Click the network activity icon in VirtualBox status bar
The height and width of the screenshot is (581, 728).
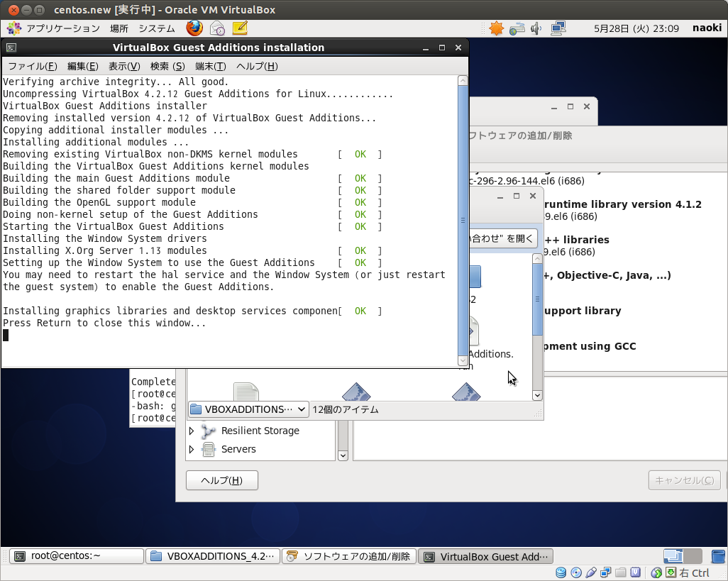606,572
